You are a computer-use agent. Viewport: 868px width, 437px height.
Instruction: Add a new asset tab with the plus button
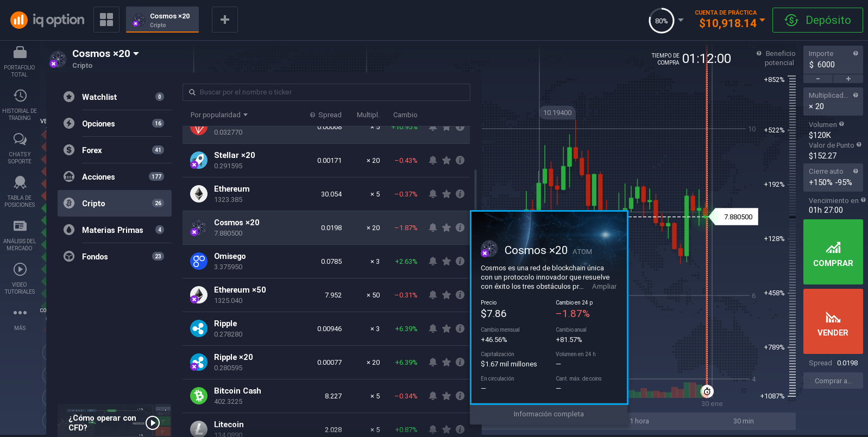224,20
